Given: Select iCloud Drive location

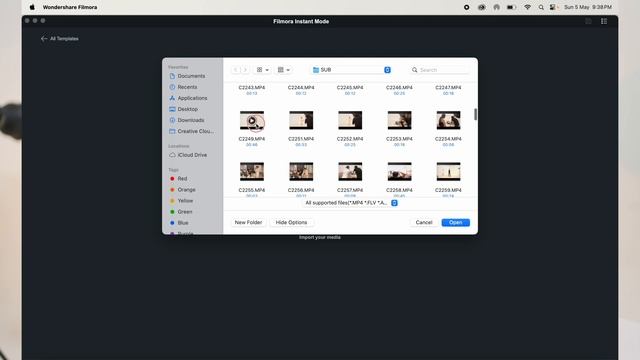Looking at the screenshot, I should point(188,155).
